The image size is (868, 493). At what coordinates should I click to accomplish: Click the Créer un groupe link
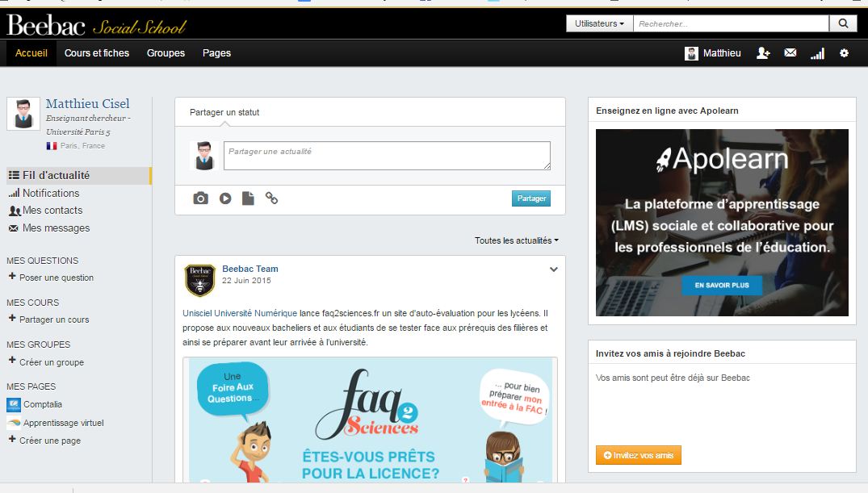point(52,362)
